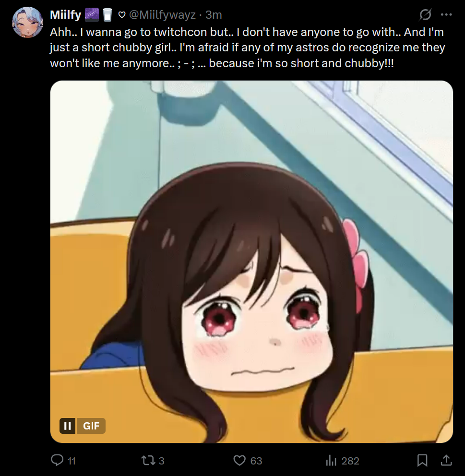Click the GIF label badge
465x476 pixels.
(91, 426)
